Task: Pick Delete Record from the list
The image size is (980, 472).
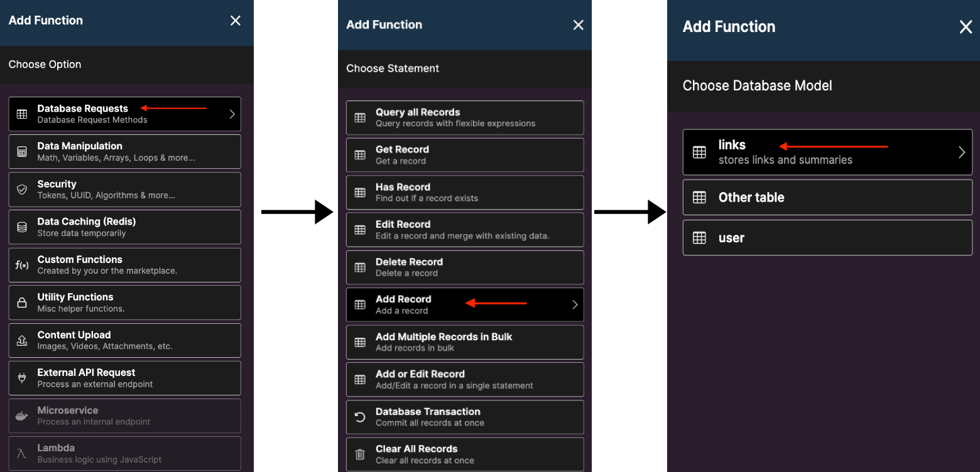Action: click(465, 267)
